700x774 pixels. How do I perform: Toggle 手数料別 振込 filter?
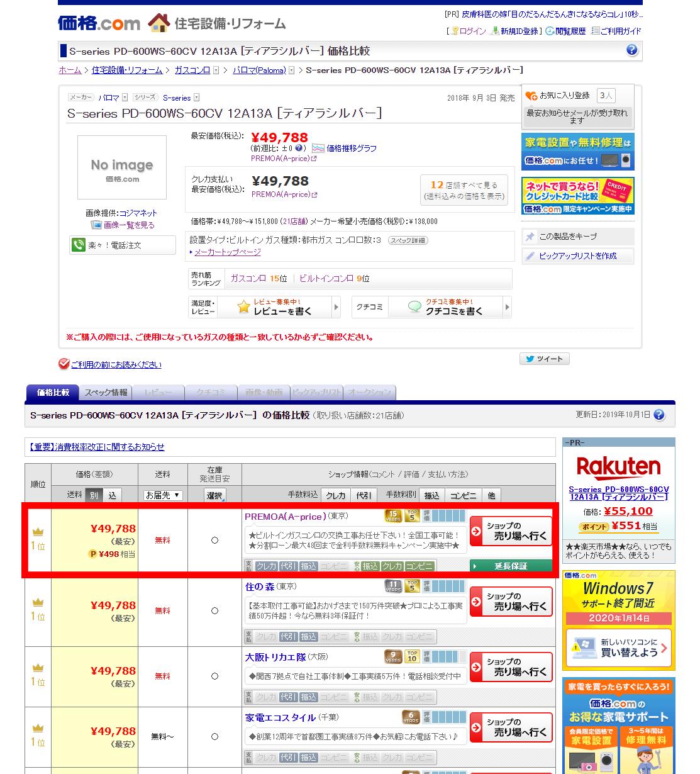(x=431, y=495)
